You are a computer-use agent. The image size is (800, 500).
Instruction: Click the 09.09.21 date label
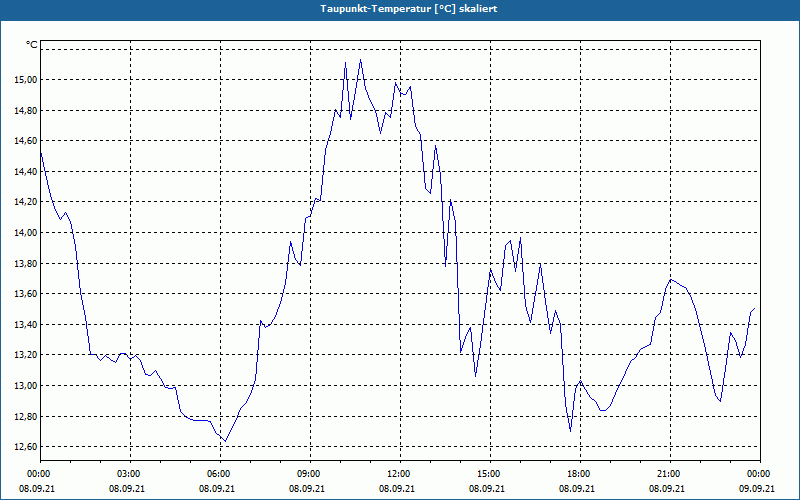(757, 488)
